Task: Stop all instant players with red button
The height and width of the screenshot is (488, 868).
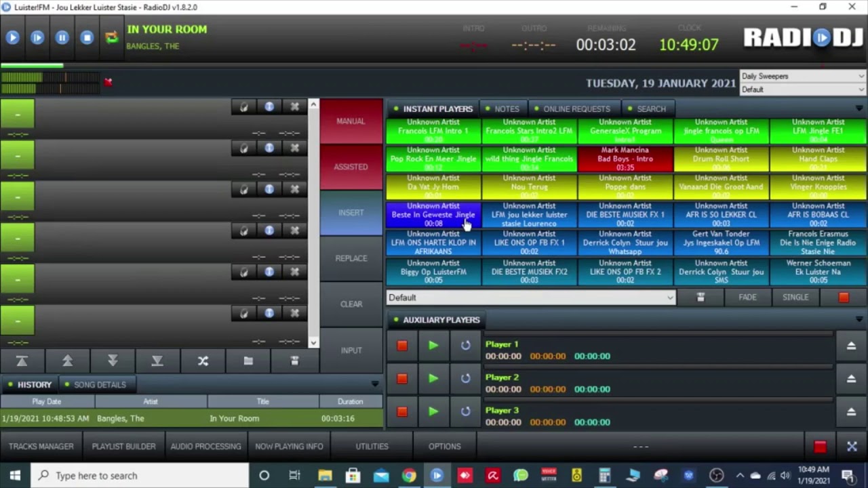Action: [844, 298]
